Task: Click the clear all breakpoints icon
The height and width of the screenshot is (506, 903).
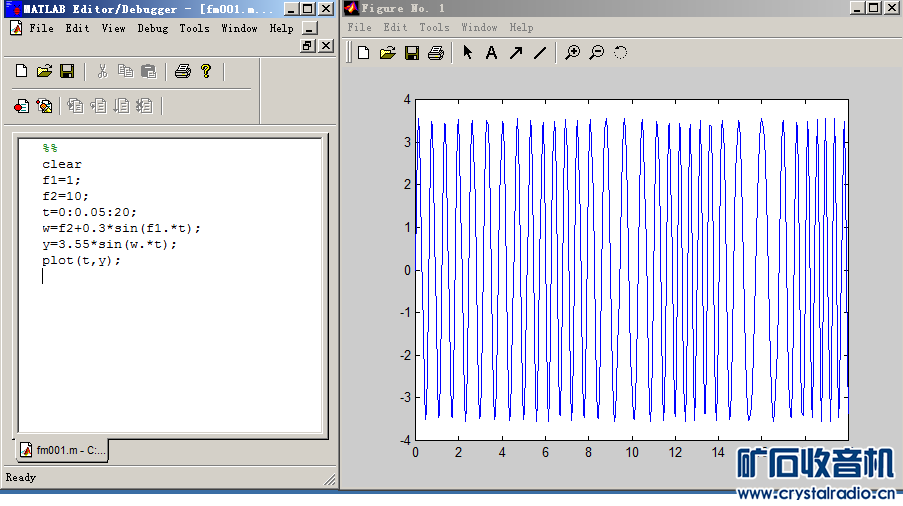Action: [x=45, y=105]
